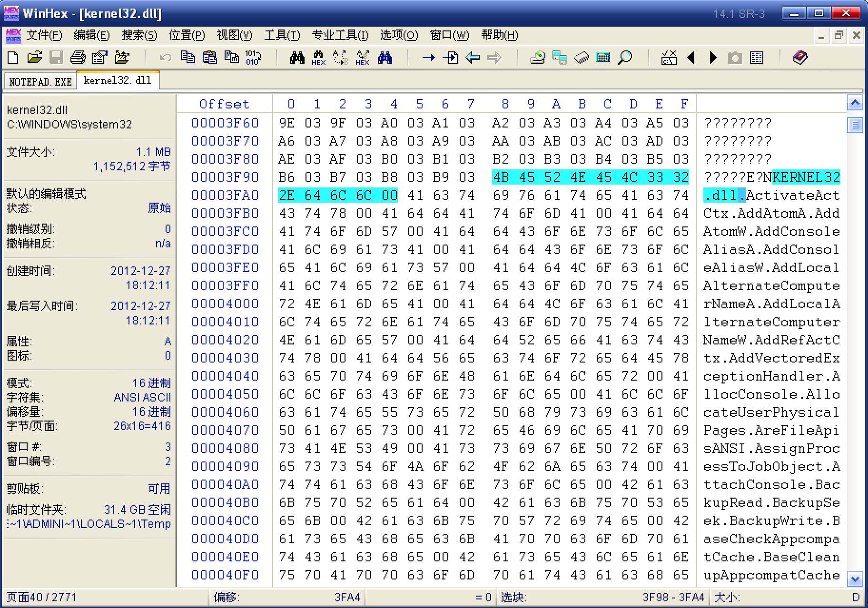Open help with the purple book icon
Screen dimensions: 868x608
pyautogui.click(x=800, y=58)
